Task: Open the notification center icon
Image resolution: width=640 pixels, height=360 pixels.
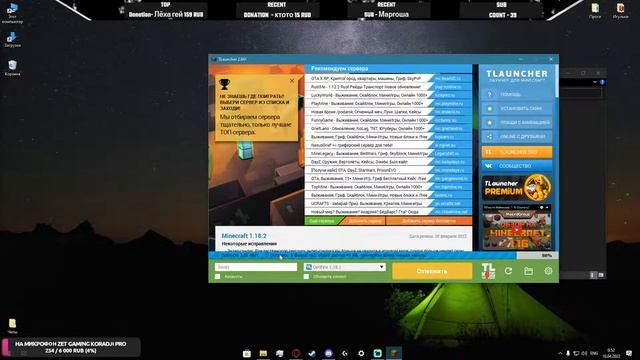Action: (x=629, y=353)
